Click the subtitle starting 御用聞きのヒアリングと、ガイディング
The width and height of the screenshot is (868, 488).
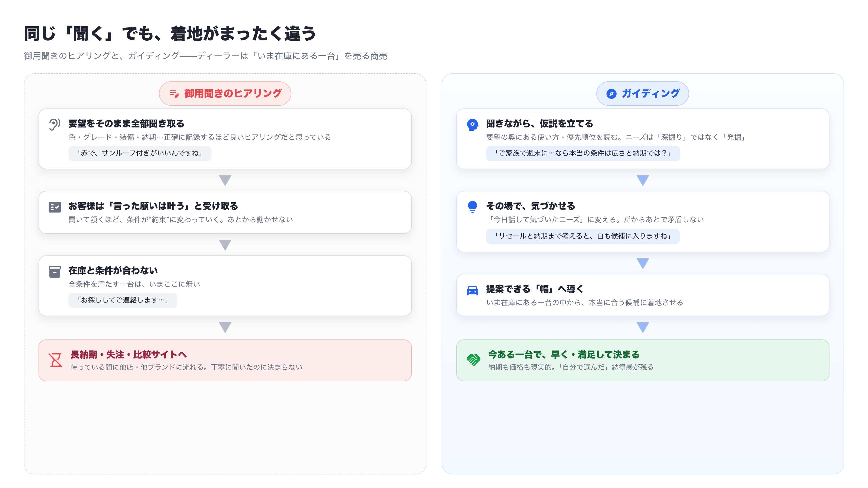click(206, 56)
